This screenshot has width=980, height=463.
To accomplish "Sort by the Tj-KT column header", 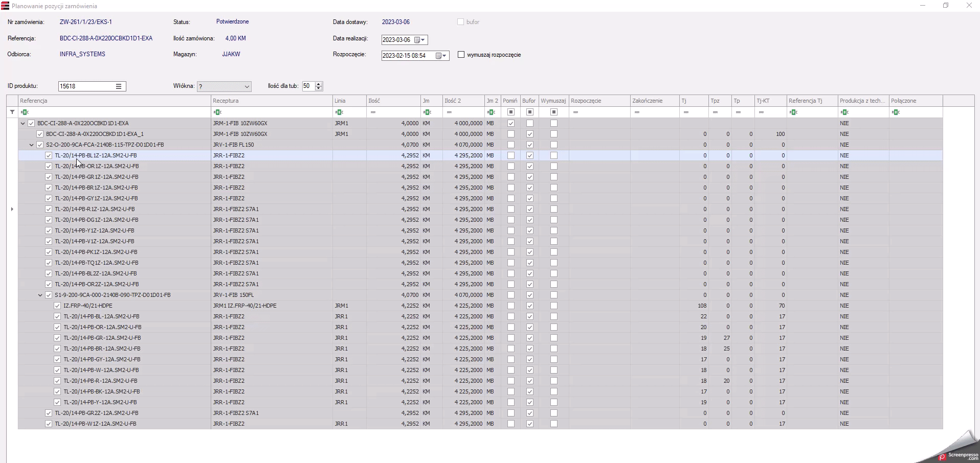I will pos(771,101).
